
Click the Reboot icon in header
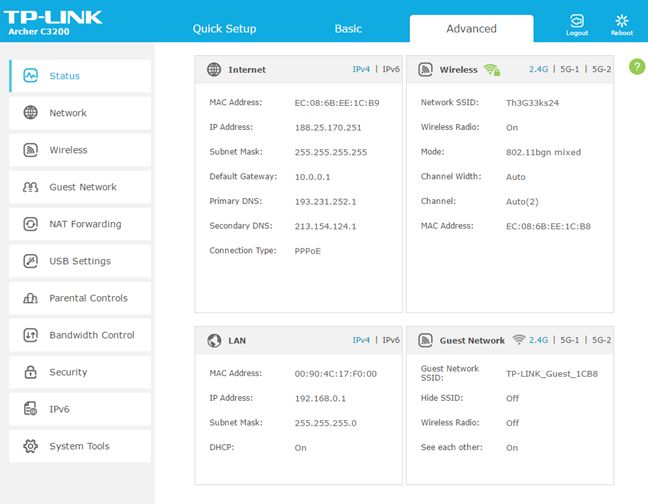click(x=622, y=20)
